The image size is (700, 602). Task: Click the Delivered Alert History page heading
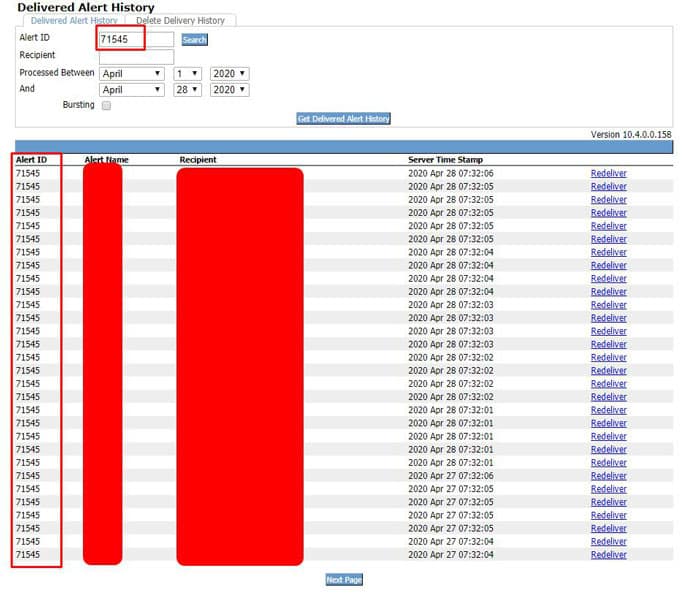(x=86, y=8)
